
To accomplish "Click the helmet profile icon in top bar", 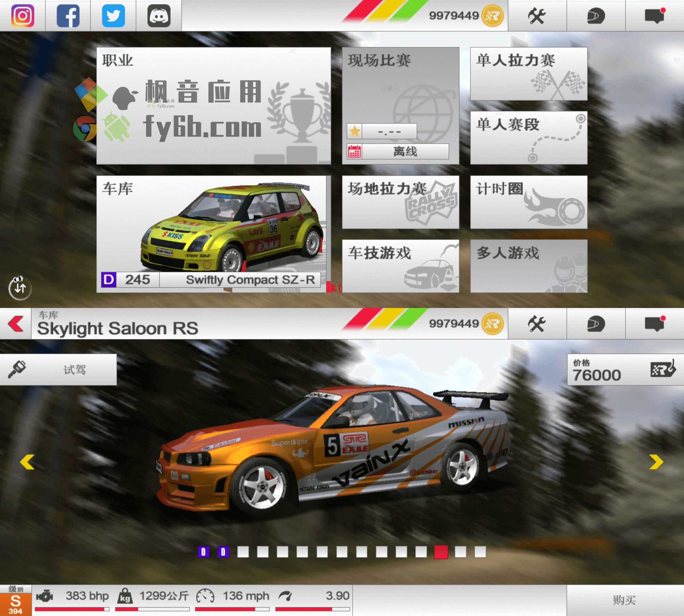I will [x=596, y=16].
